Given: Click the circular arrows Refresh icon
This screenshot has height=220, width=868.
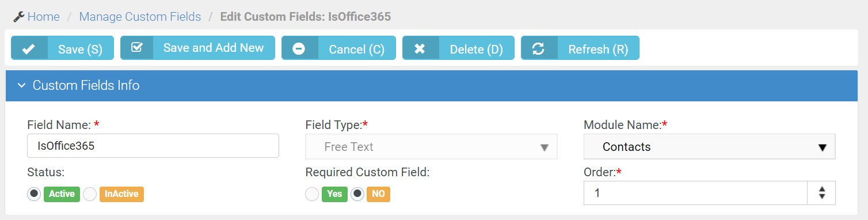Looking at the screenshot, I should [x=538, y=50].
